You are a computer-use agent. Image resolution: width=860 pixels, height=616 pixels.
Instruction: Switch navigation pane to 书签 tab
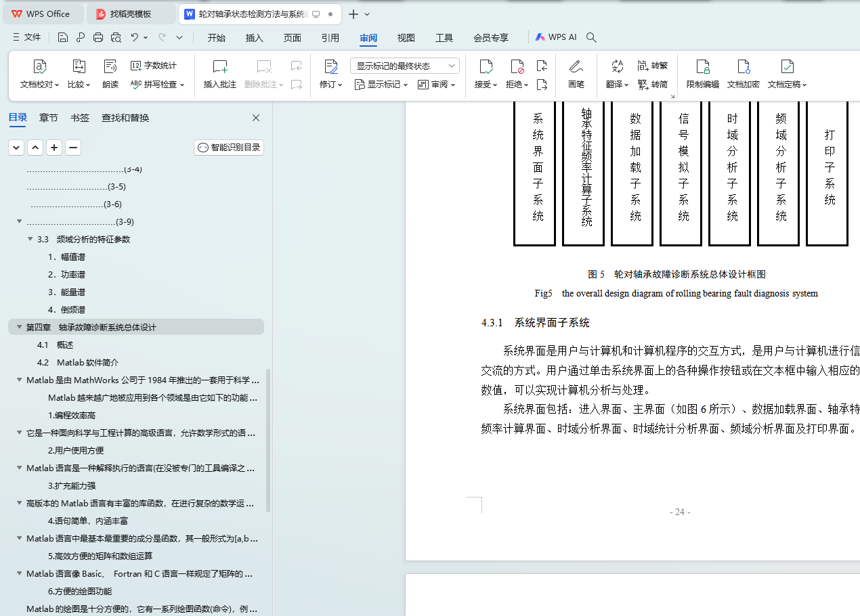click(x=80, y=118)
